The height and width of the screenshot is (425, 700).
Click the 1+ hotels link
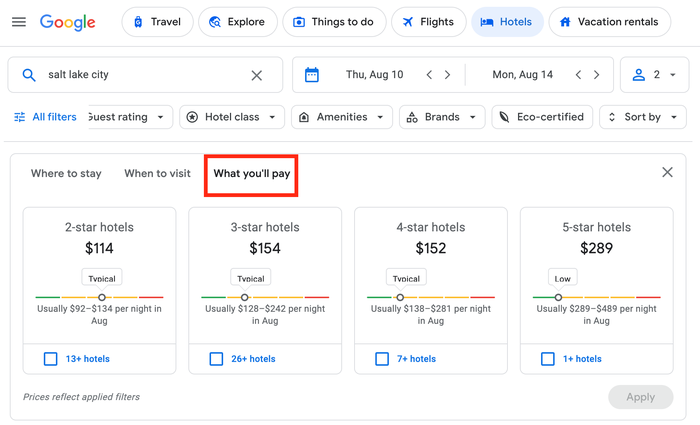582,359
